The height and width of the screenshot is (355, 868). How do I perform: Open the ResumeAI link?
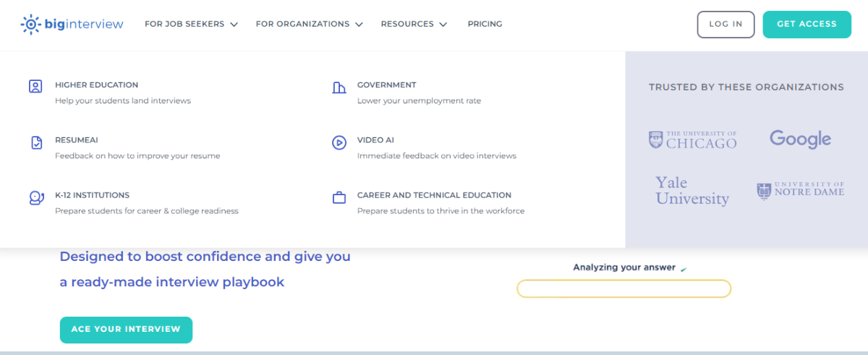coord(76,140)
